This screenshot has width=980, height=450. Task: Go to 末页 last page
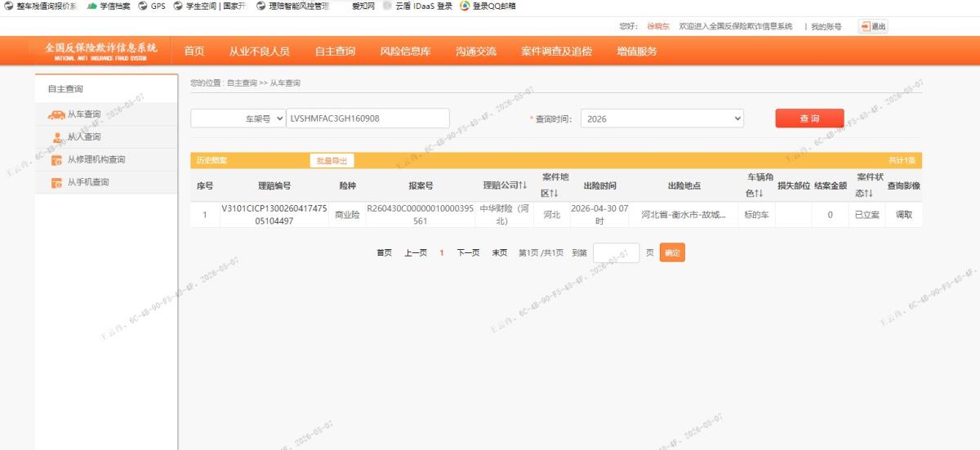(499, 253)
